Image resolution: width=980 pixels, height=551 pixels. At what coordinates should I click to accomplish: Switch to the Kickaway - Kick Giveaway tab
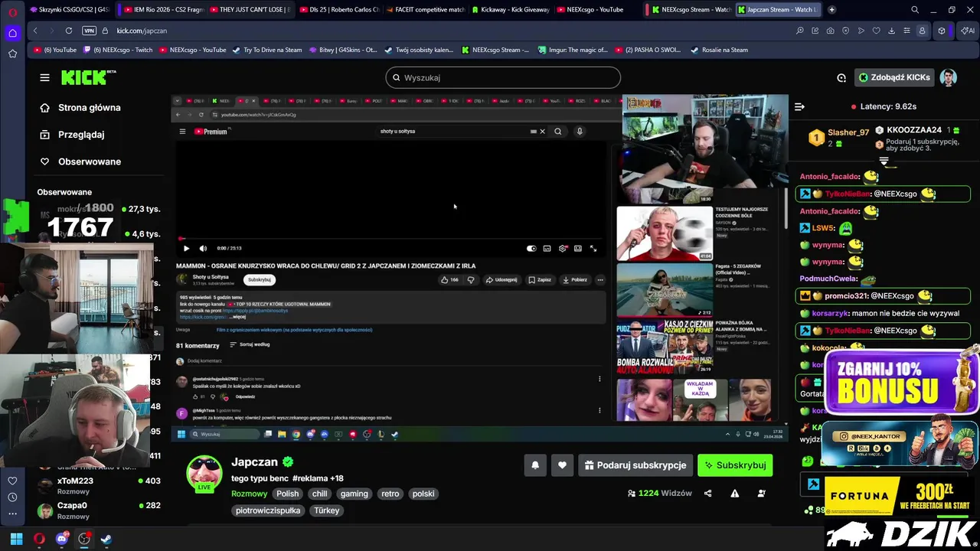pos(511,10)
